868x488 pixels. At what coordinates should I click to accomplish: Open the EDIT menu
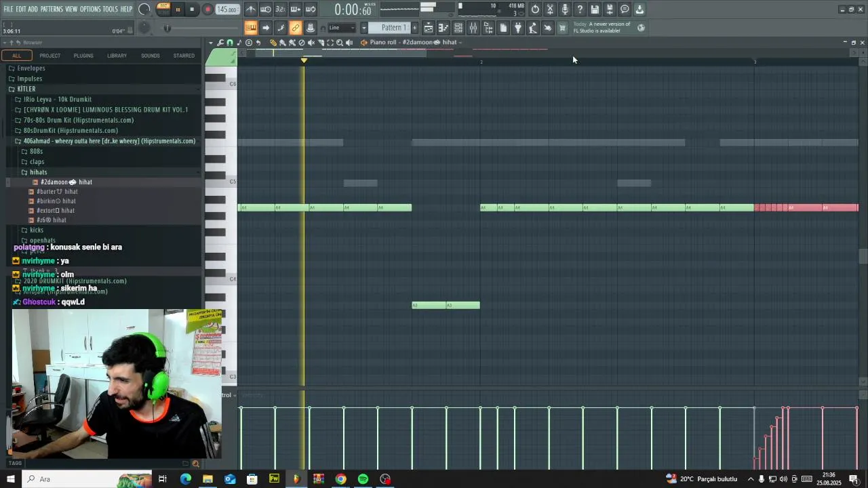[x=21, y=9]
